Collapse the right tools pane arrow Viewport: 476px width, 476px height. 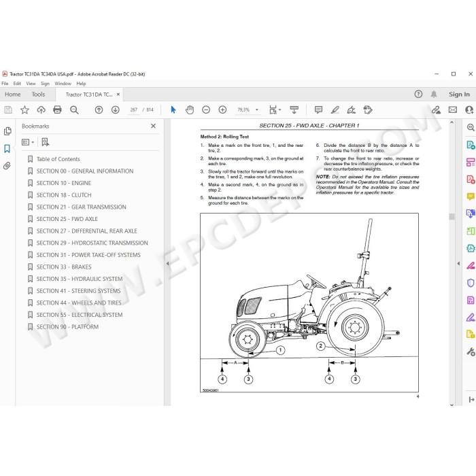[458, 264]
